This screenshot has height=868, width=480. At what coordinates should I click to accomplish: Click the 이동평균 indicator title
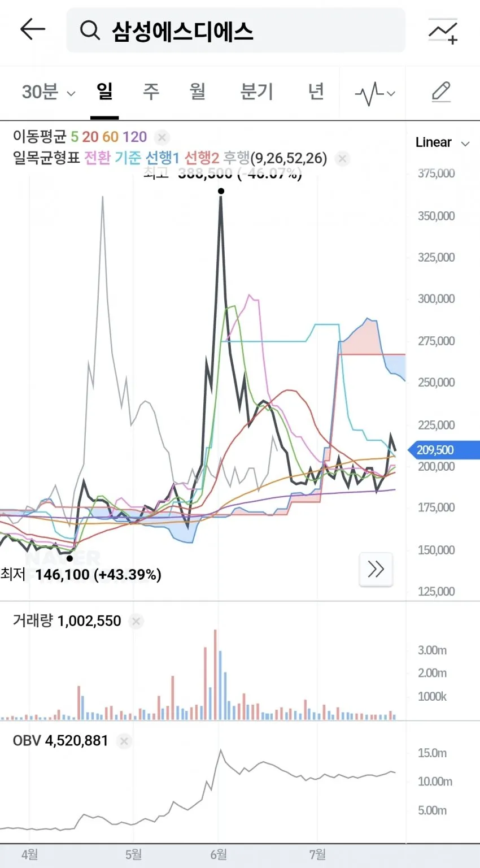coord(40,137)
